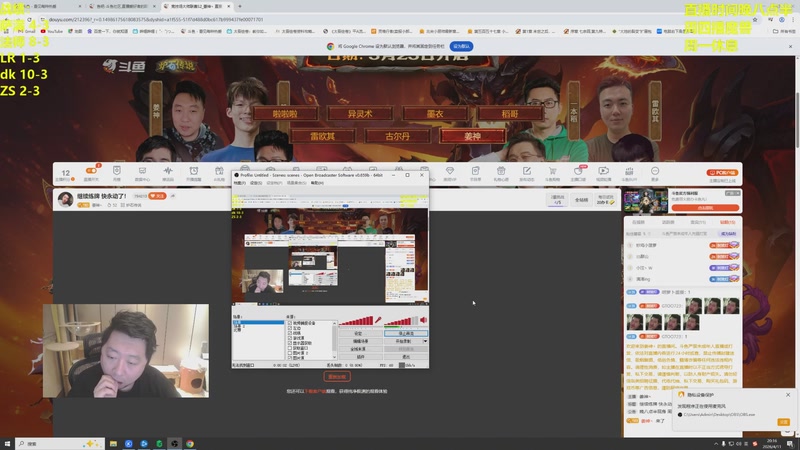Open the bar chart icon in Douyu toolbar
This screenshot has width=800, height=450.
(629, 171)
